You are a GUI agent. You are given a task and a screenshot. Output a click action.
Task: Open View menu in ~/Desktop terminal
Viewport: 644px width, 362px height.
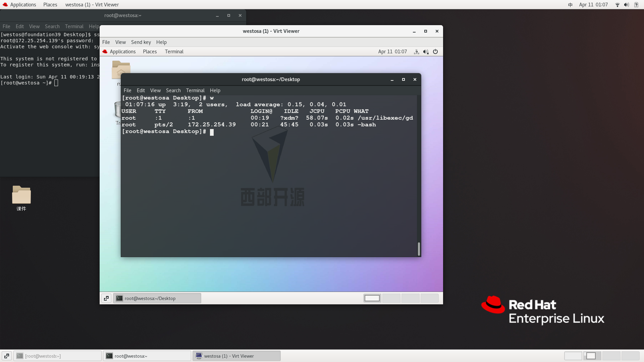click(155, 90)
